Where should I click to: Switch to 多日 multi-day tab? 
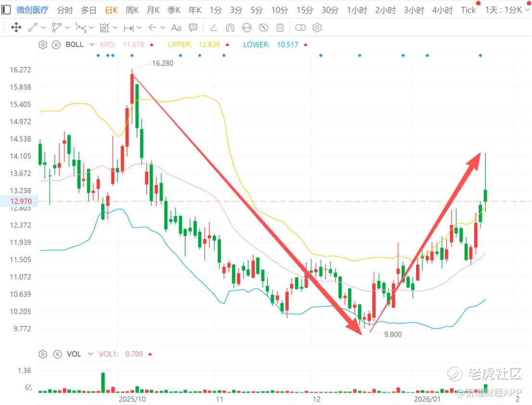89,10
